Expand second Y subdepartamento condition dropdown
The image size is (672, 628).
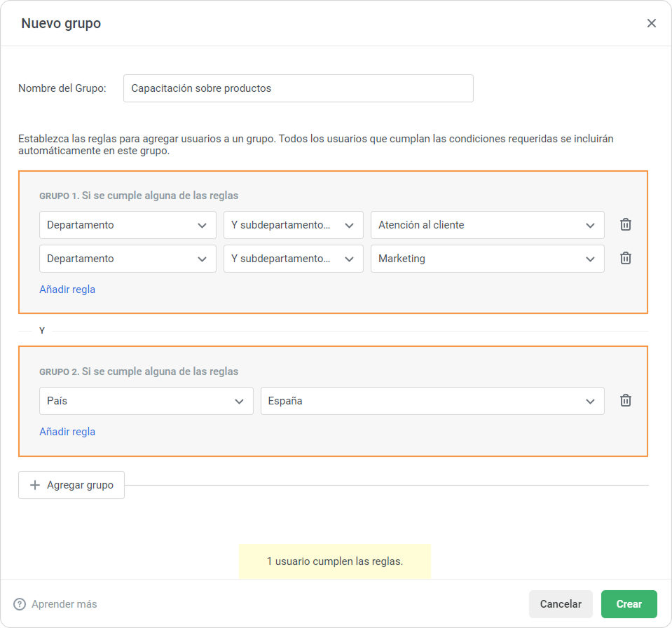tap(293, 259)
